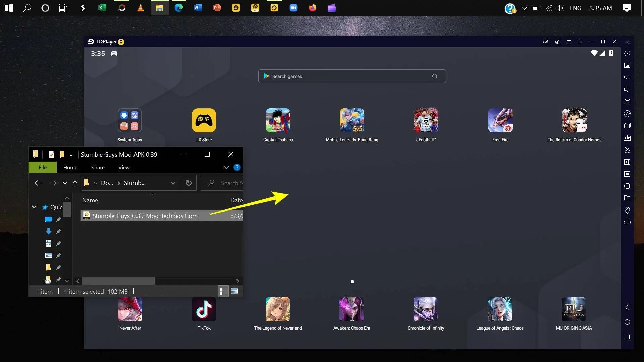This screenshot has height=362, width=644.
Task: Scroll down the File Explorer sidebar
Action: 67,279
